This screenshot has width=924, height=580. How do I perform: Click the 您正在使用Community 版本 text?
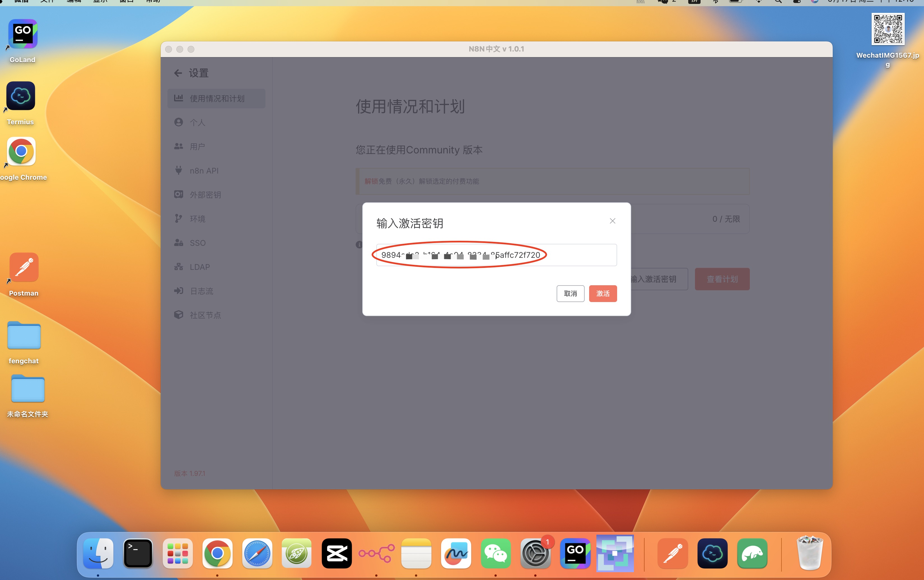click(x=419, y=149)
